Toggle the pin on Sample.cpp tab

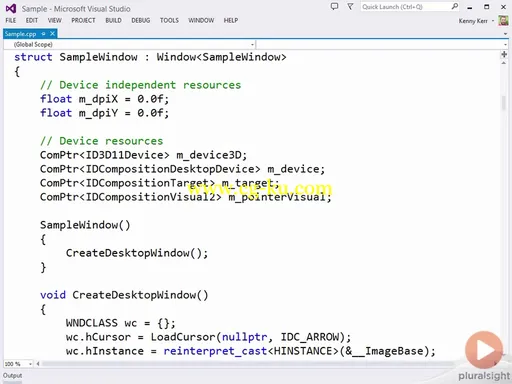[43, 34]
